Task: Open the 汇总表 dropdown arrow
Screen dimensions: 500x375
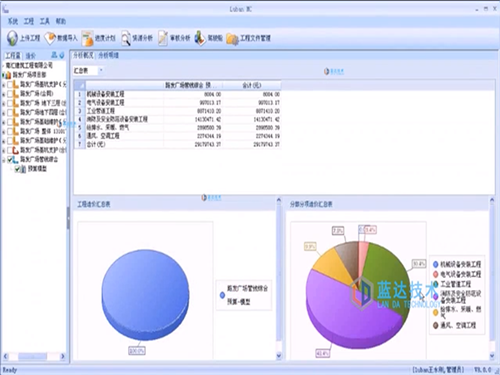Action: (101, 70)
